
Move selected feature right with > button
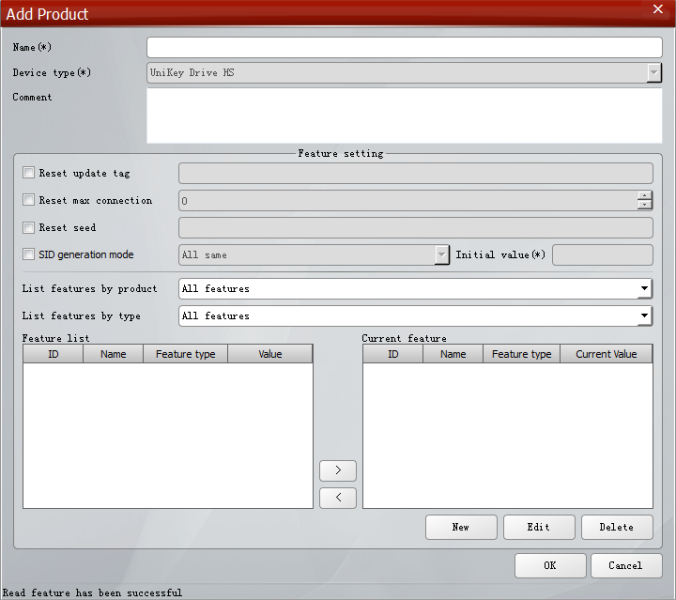click(x=338, y=470)
